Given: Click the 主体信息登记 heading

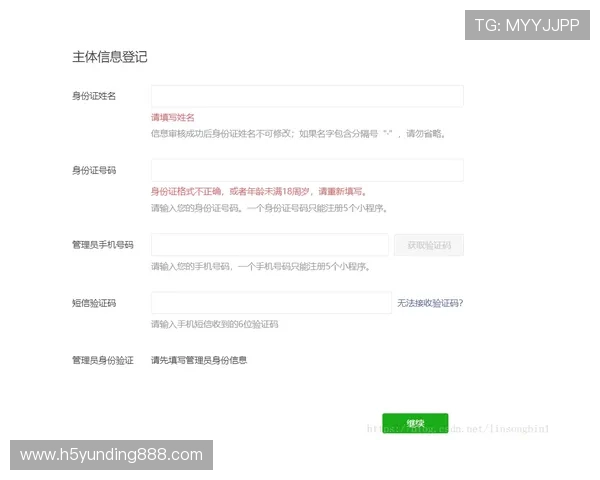Looking at the screenshot, I should pos(110,57).
